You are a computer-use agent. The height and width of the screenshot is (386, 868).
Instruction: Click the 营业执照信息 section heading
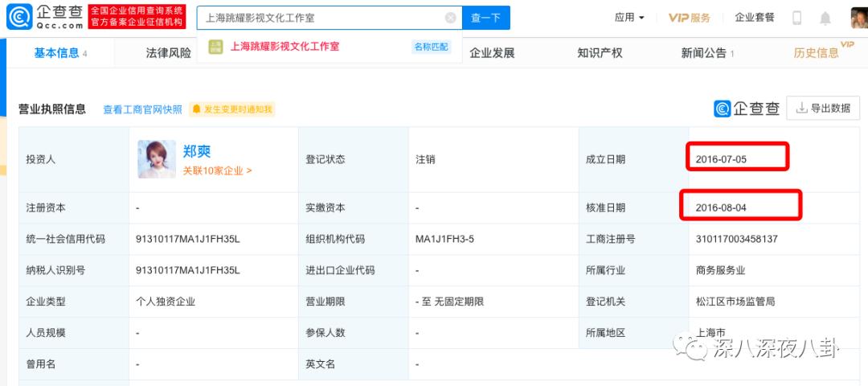coord(52,109)
